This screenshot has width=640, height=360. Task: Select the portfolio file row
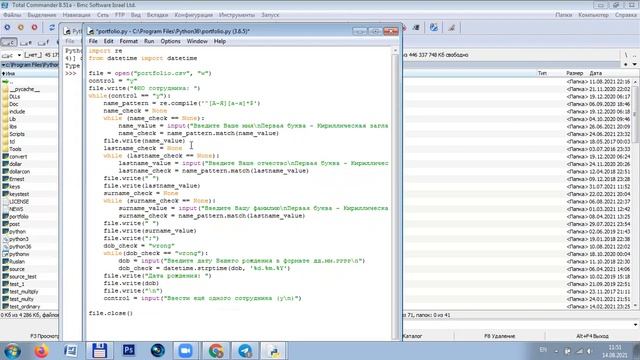tap(30, 216)
